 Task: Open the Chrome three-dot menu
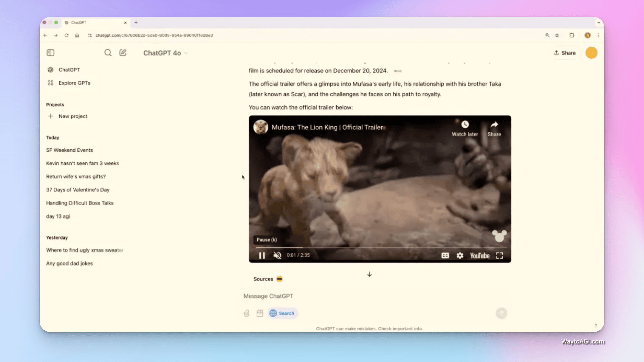[x=598, y=35]
